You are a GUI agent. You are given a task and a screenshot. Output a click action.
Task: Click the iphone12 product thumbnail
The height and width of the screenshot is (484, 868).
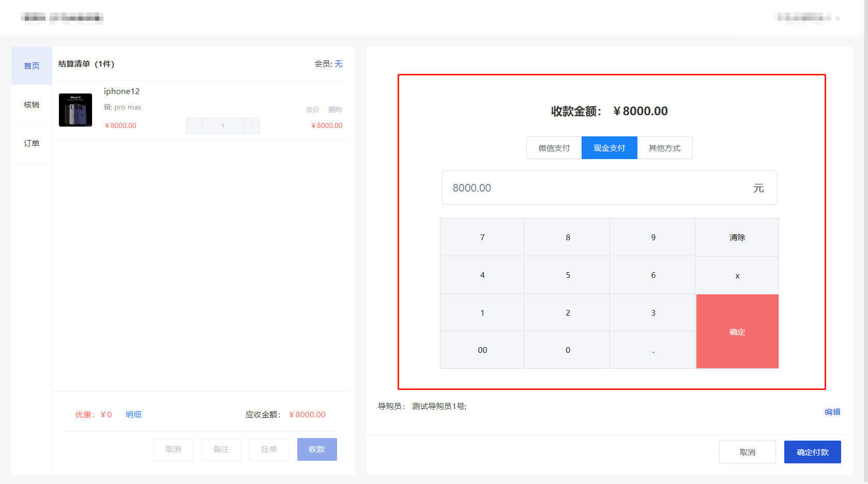click(75, 110)
